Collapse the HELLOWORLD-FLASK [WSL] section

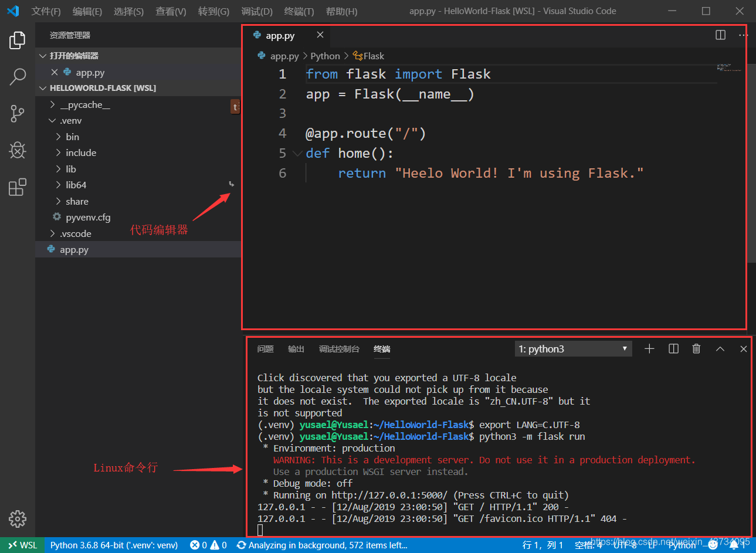(42, 88)
